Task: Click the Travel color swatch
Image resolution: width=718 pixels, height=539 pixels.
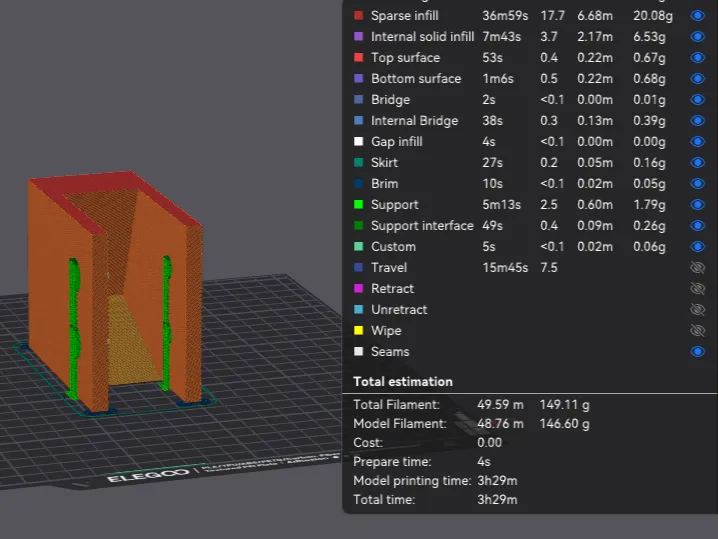Action: (x=359, y=267)
